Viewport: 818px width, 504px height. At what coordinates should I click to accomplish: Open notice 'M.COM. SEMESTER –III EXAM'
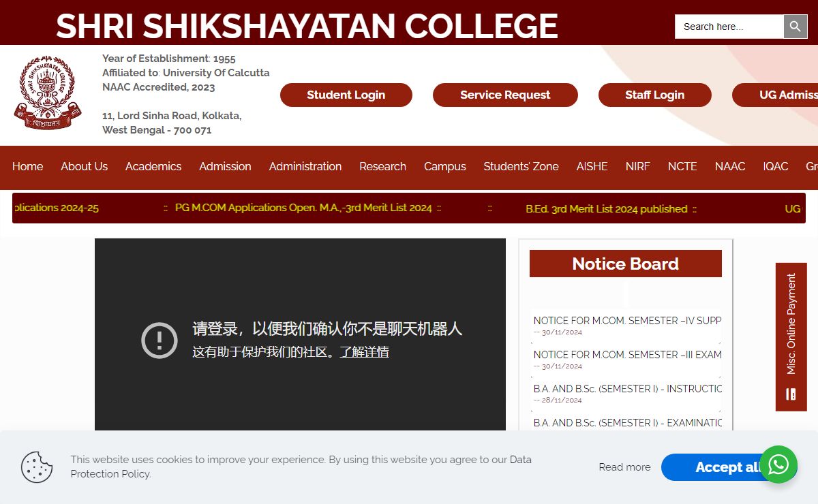coord(626,354)
